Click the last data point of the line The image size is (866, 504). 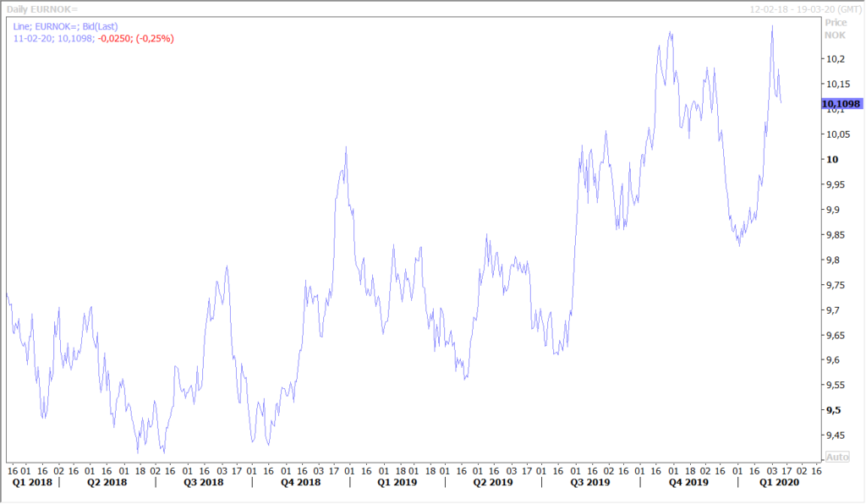781,102
